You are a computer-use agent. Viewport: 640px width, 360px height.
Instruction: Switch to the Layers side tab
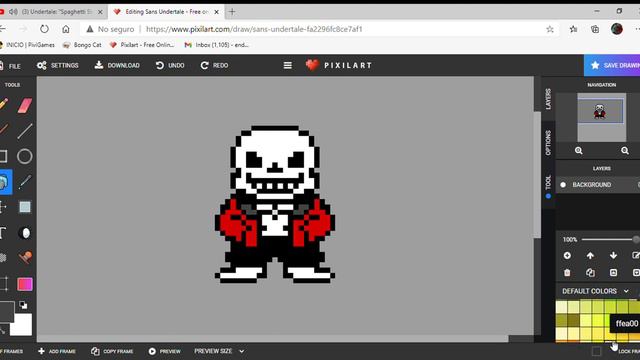pos(548,99)
